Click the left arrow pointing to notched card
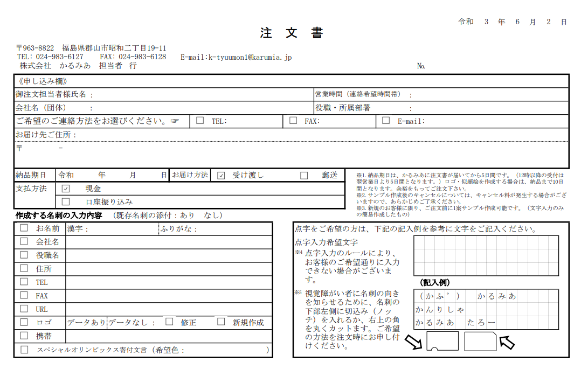 [413, 342]
